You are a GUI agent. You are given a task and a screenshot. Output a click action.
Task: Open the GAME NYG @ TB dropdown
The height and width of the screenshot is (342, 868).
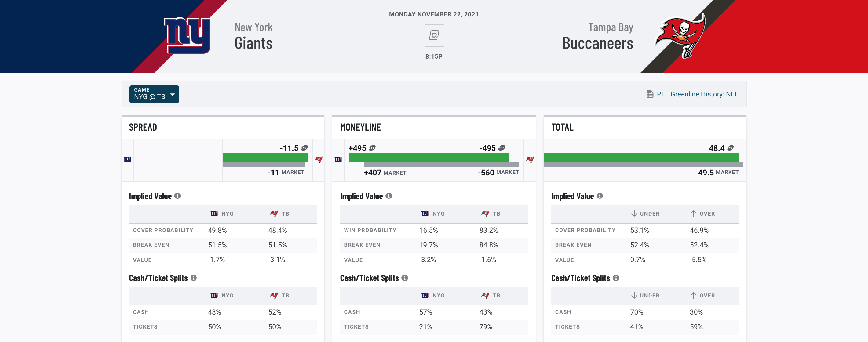click(x=154, y=94)
